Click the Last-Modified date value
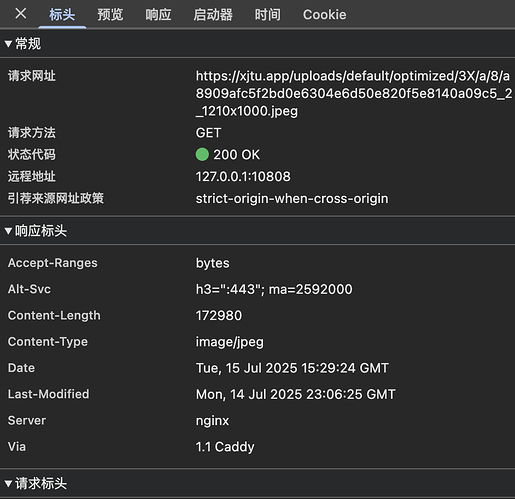This screenshot has height=499, width=515. pos(295,394)
